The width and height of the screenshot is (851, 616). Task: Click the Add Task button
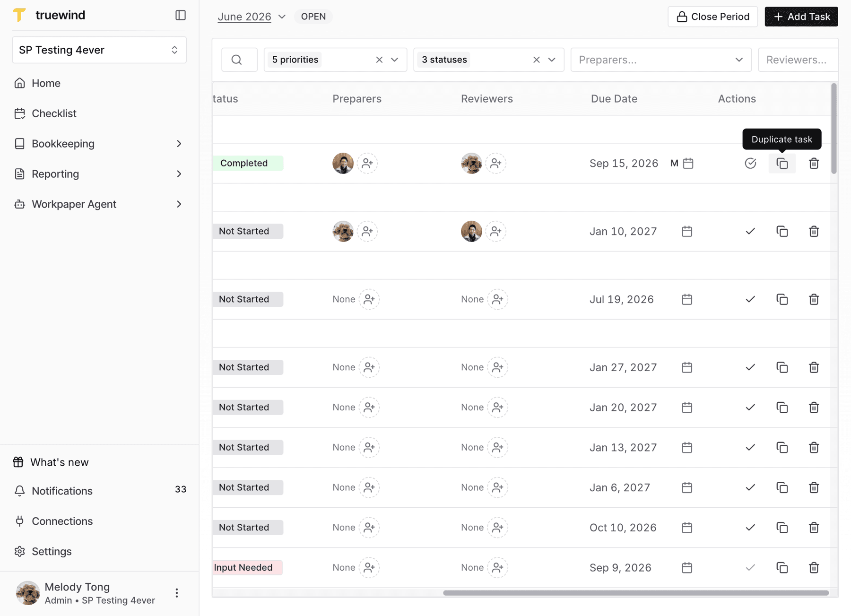[x=801, y=17]
